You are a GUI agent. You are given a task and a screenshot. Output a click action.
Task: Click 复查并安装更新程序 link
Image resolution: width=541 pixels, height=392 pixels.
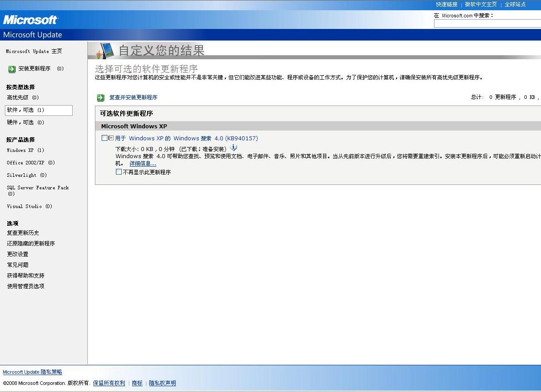click(x=133, y=97)
